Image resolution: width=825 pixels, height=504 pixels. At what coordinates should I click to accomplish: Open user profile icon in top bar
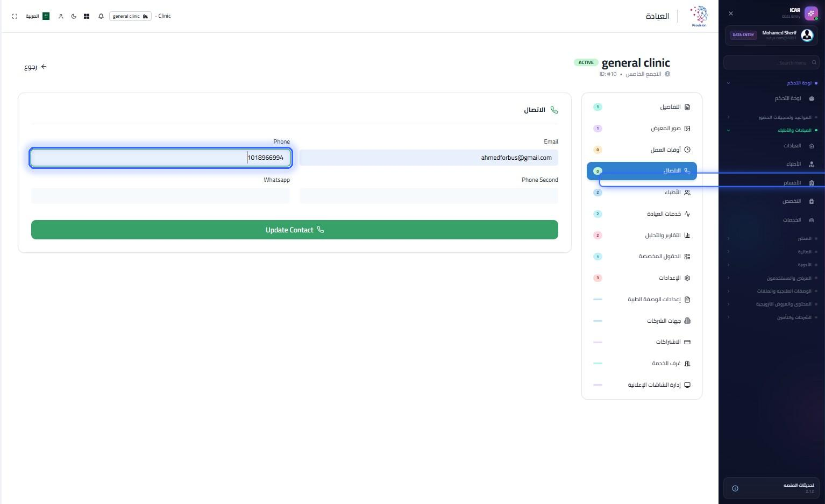click(x=61, y=16)
